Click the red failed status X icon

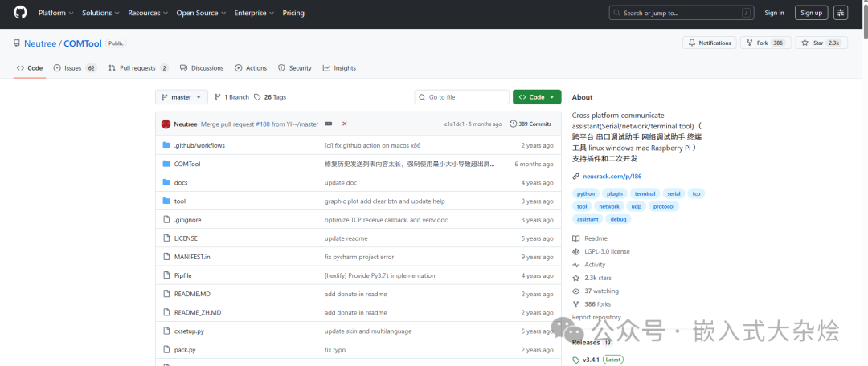pos(344,124)
